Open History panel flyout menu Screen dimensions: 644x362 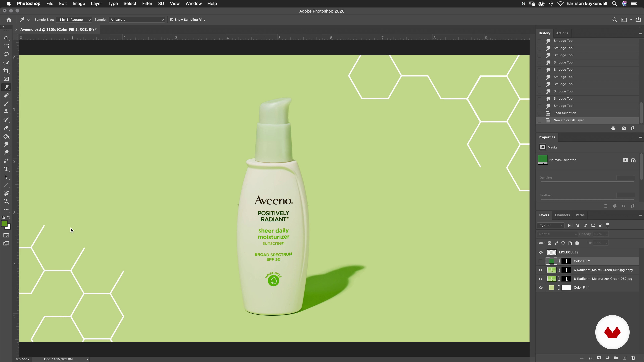(x=640, y=33)
